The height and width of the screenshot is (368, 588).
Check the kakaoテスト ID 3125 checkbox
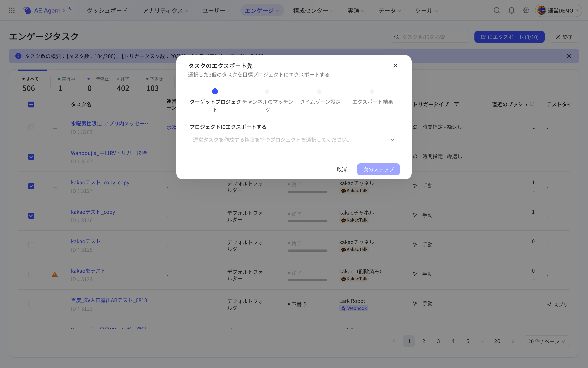pos(31,245)
